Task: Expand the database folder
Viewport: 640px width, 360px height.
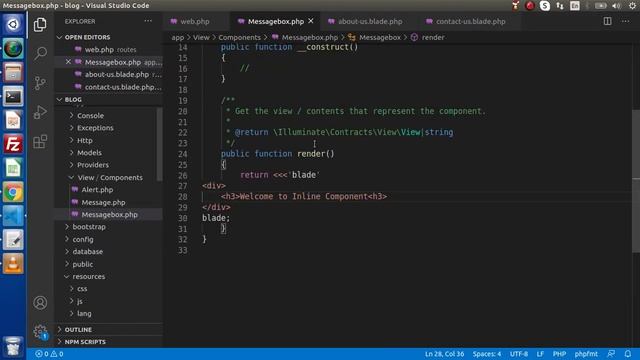Action: point(87,252)
